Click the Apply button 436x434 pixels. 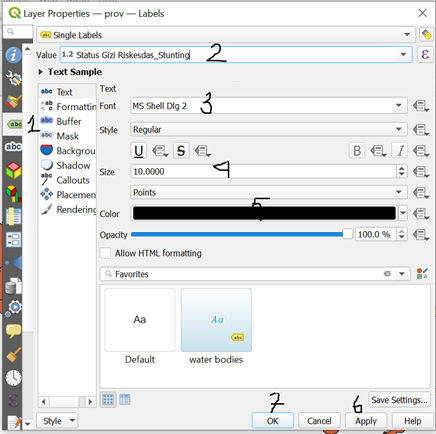(366, 421)
